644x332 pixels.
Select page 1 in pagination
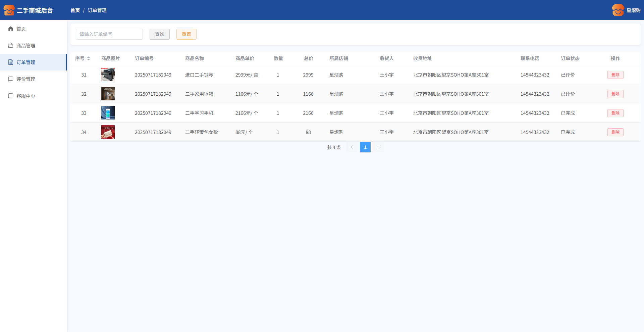point(365,147)
